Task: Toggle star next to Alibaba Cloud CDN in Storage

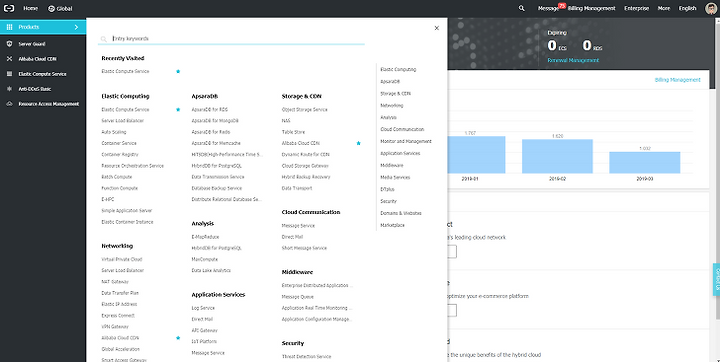Action: pyautogui.click(x=359, y=143)
